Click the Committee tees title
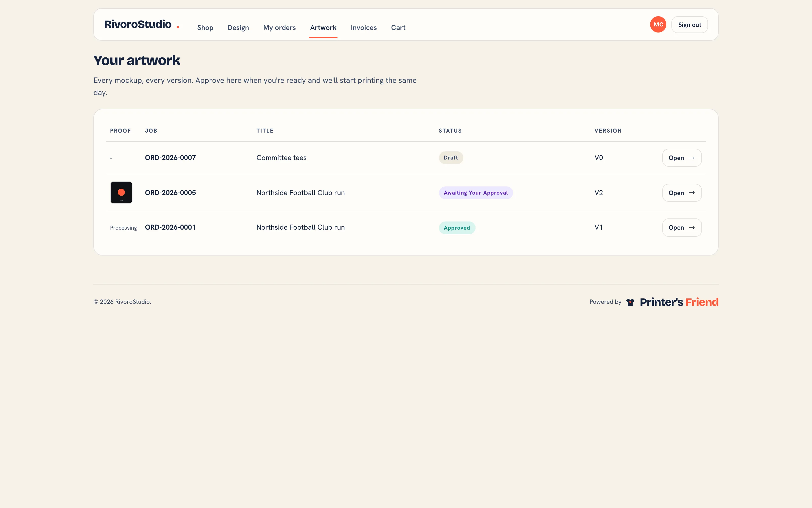The height and width of the screenshot is (508, 812). coord(281,157)
